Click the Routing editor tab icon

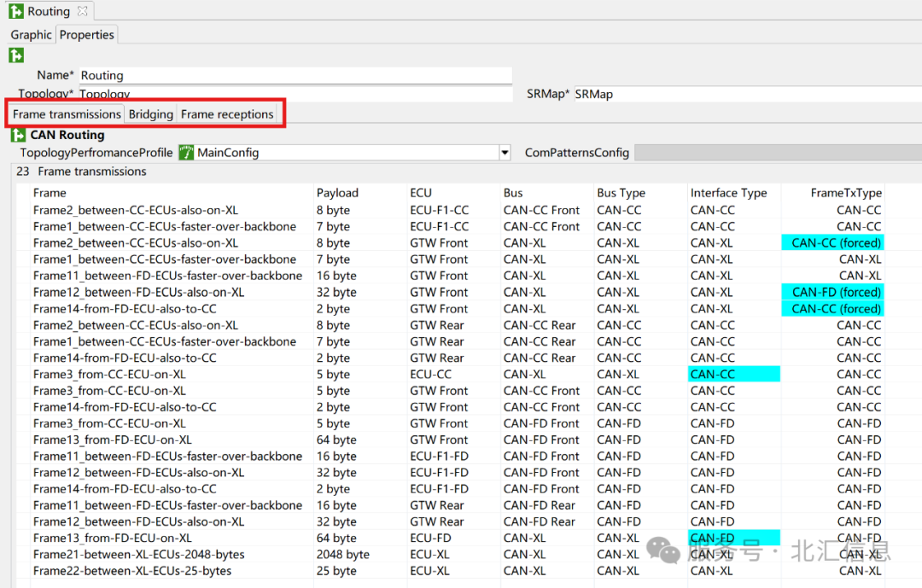[16, 11]
